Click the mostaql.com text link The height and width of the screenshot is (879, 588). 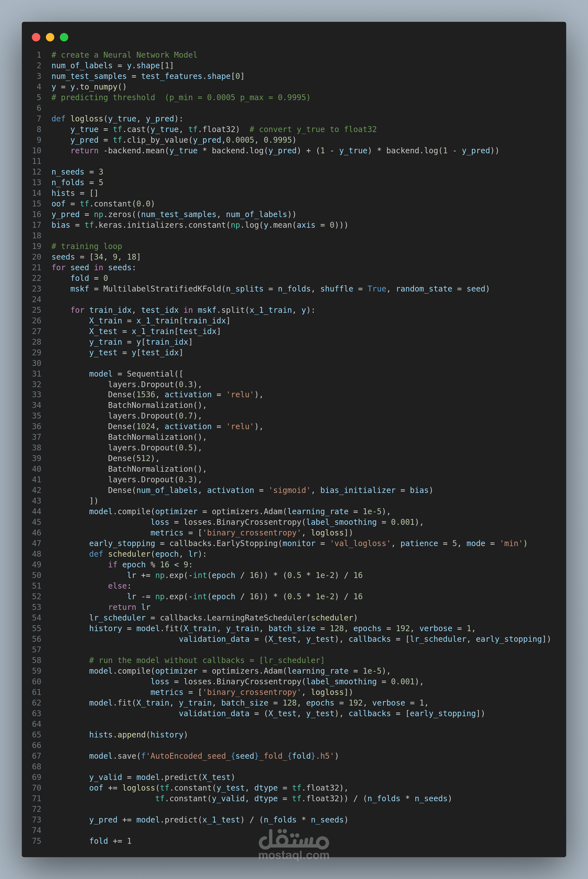[x=294, y=856]
